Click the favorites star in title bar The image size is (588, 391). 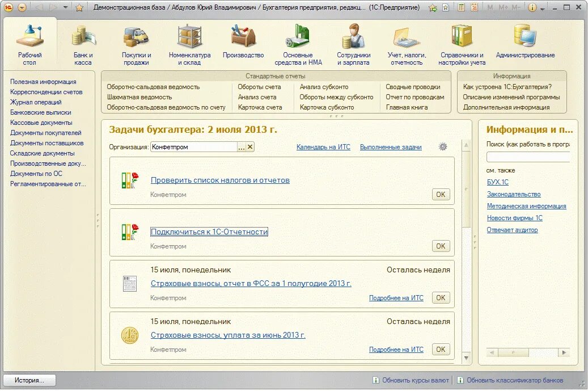click(x=79, y=7)
